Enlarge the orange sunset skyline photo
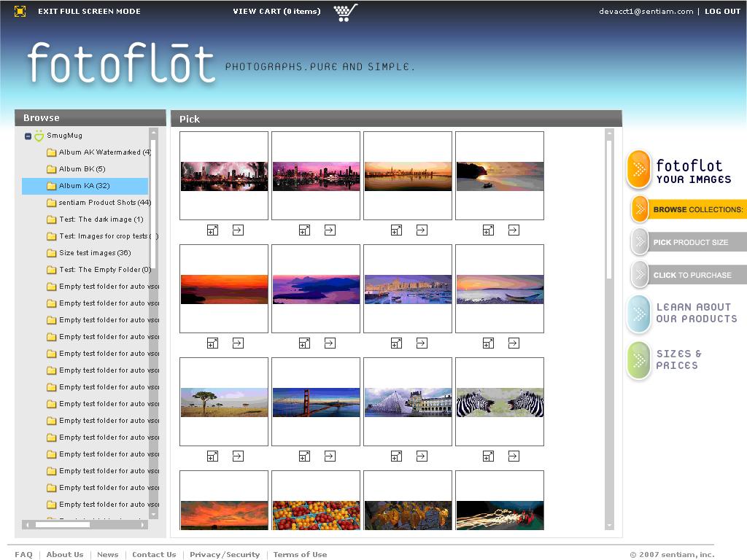747x560 pixels. pos(396,230)
